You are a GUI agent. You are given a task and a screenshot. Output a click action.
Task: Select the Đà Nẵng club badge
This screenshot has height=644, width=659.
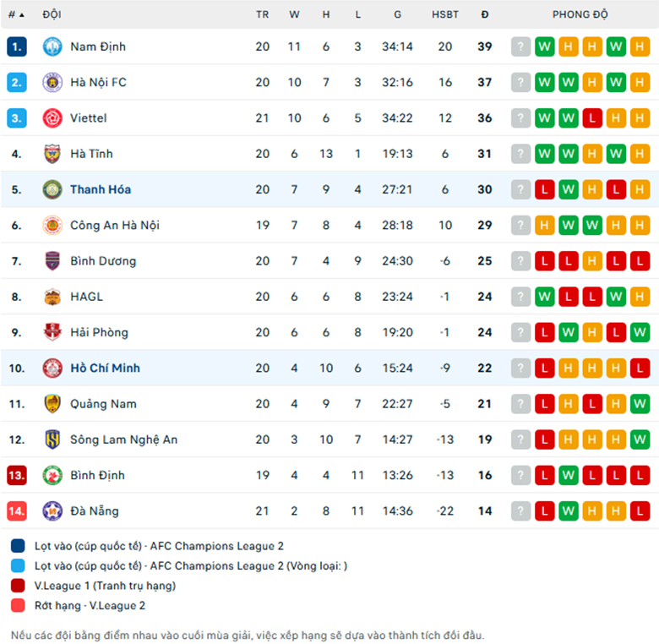pyautogui.click(x=52, y=511)
